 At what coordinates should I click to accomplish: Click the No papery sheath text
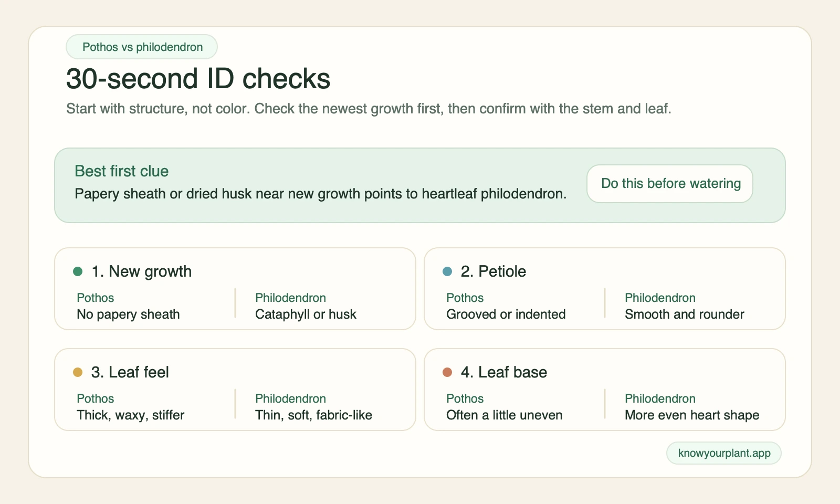coord(128,314)
